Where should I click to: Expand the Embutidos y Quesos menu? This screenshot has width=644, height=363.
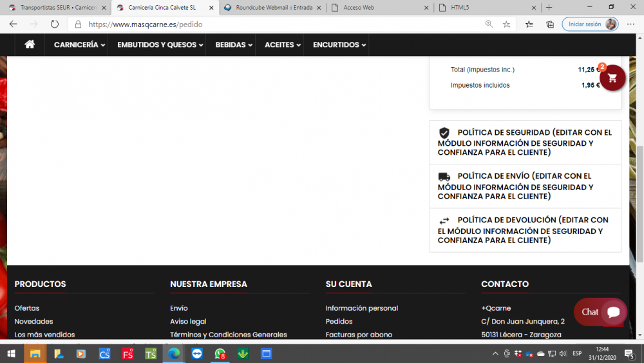click(x=160, y=44)
